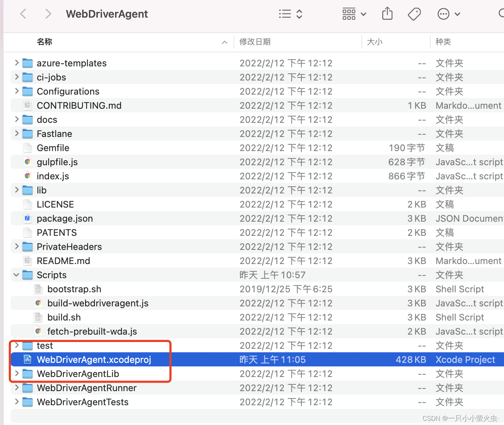Expand the WebDriverAgentRunner folder
504x425 pixels.
coord(17,388)
